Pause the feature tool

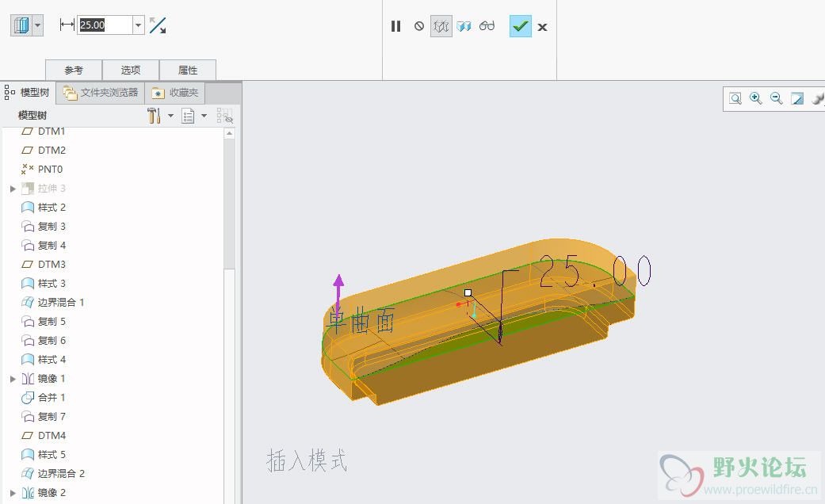[x=395, y=26]
